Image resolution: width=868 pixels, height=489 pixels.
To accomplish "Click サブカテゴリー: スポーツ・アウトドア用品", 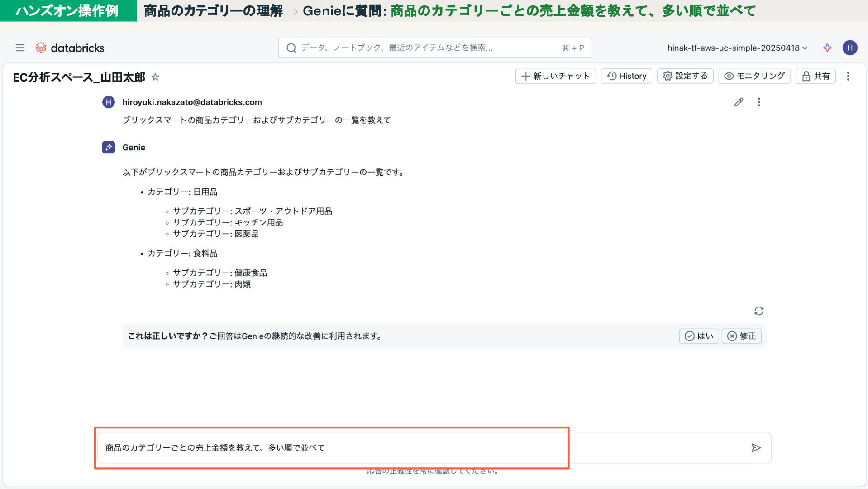I will (253, 211).
